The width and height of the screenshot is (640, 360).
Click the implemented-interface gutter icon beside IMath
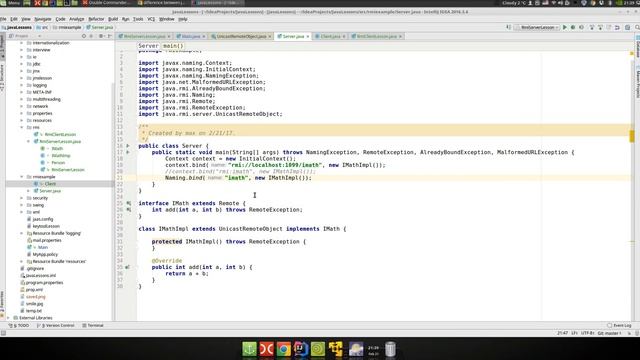click(x=129, y=203)
